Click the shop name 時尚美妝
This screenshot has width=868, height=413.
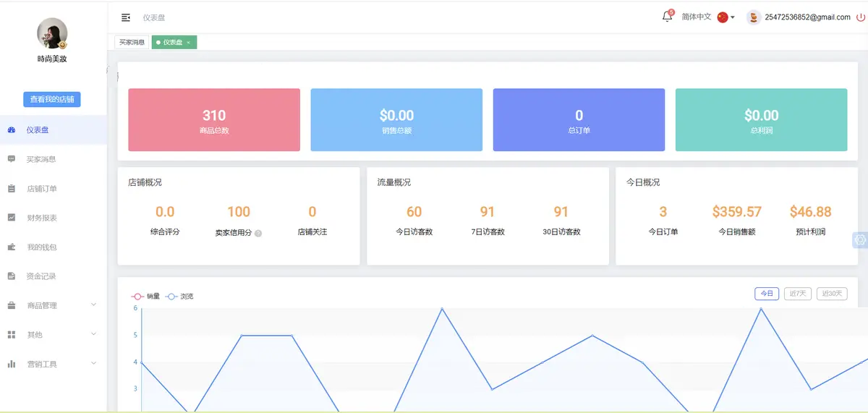[52, 59]
